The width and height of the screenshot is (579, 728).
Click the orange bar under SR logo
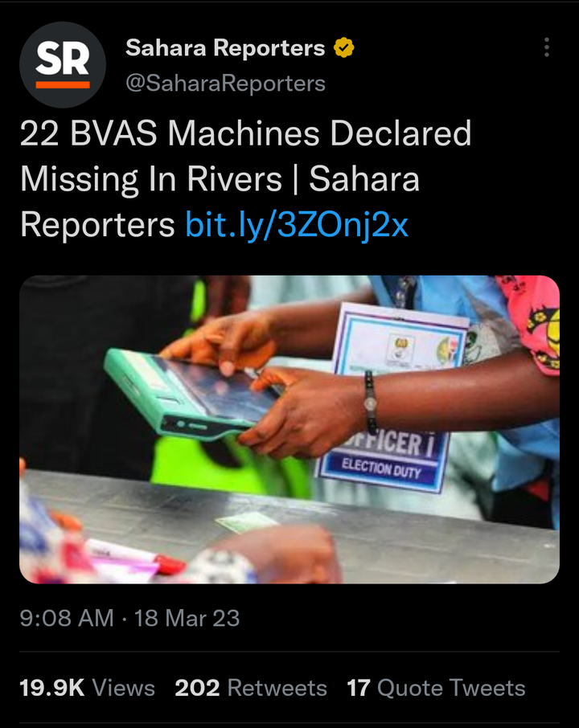(63, 85)
